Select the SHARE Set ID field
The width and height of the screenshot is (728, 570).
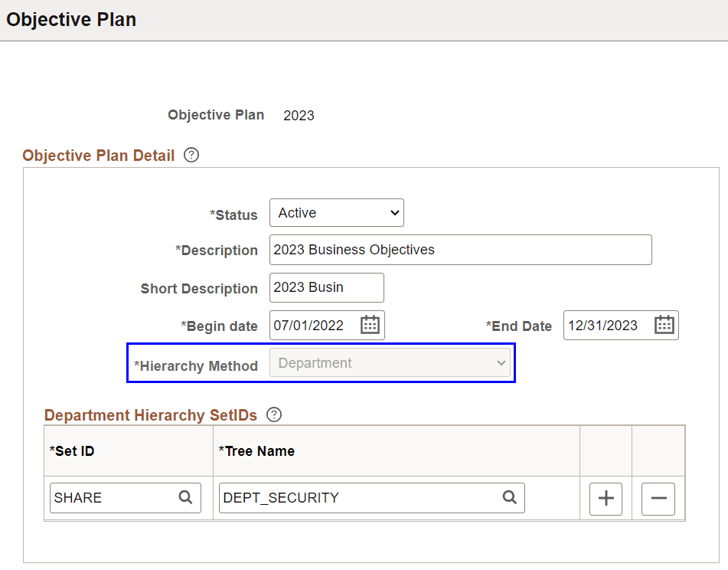[x=107, y=498]
